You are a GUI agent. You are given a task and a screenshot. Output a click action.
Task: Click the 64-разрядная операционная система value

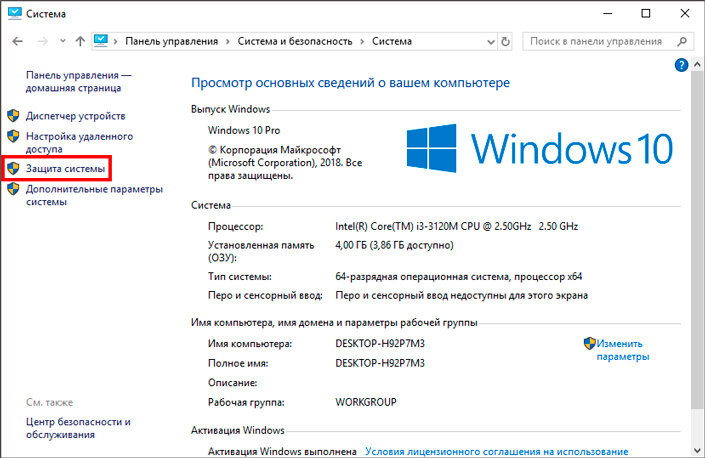[459, 276]
